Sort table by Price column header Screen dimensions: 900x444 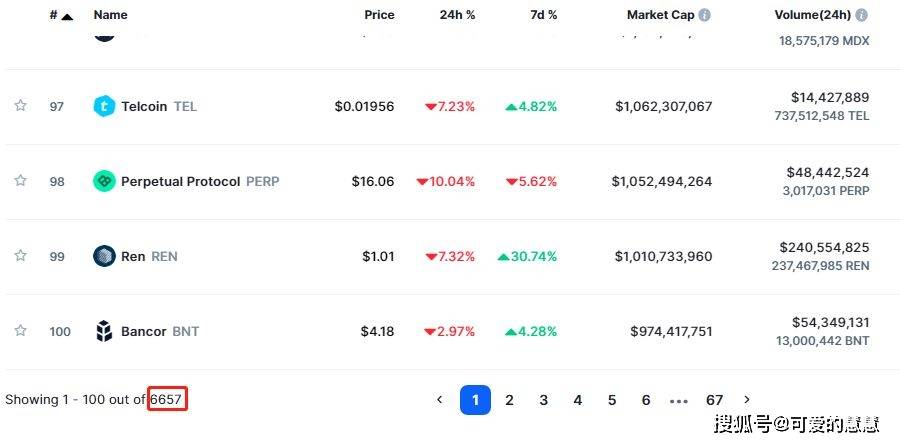coord(379,15)
